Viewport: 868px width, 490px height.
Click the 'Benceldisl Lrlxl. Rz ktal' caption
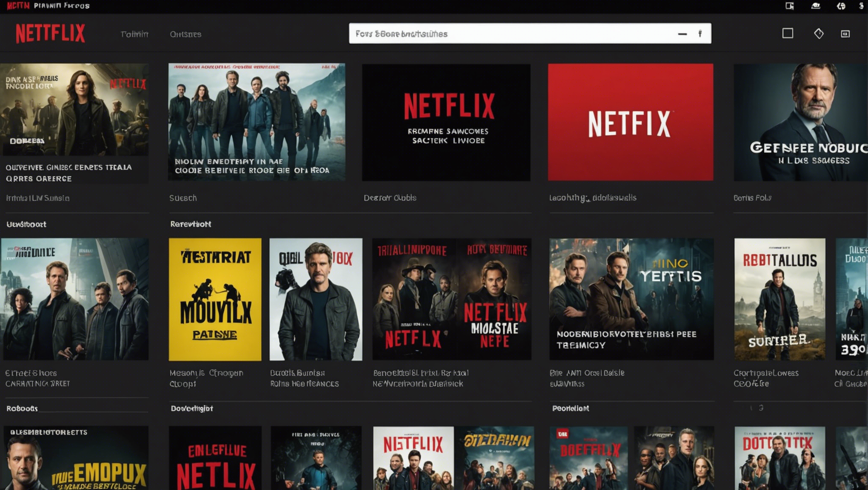(x=421, y=373)
